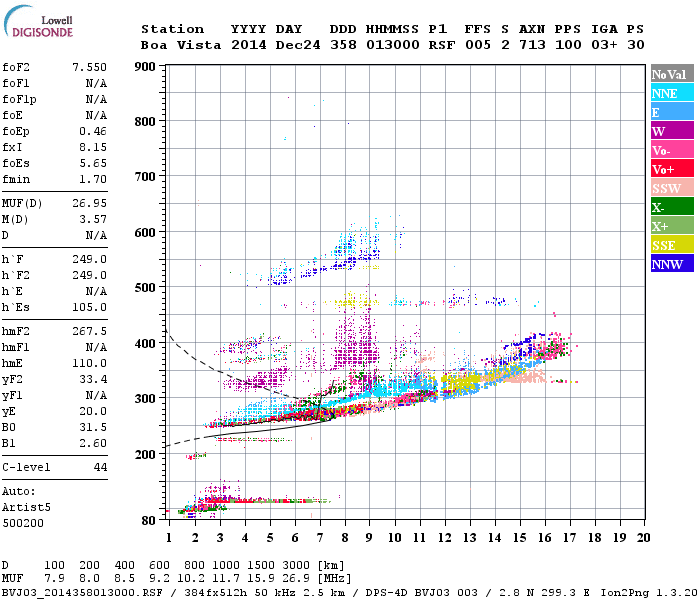
Task: Click the 500 label on height axis
Action: click(145, 288)
